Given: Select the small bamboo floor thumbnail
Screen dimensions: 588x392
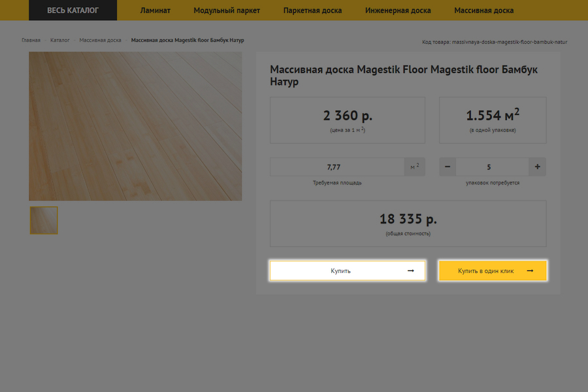Looking at the screenshot, I should 44,220.
